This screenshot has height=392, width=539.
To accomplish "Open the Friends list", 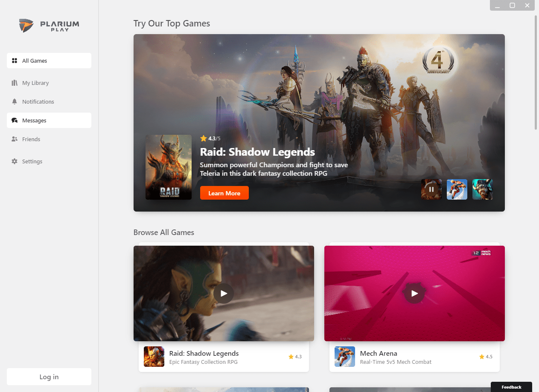I will (x=49, y=139).
